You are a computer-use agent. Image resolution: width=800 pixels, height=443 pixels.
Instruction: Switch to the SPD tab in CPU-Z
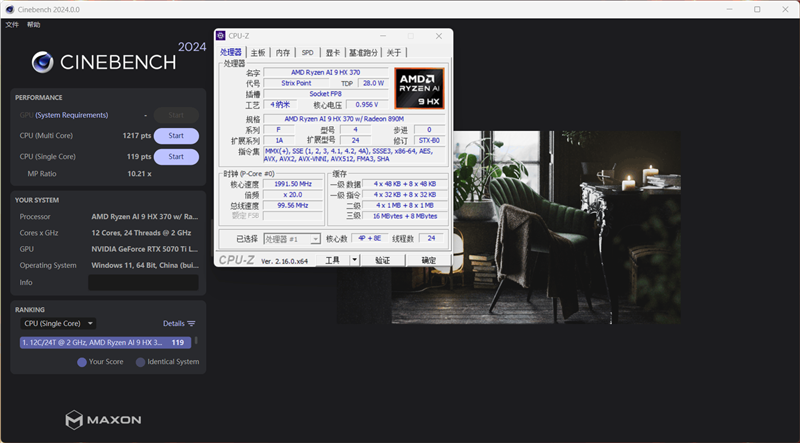(307, 52)
